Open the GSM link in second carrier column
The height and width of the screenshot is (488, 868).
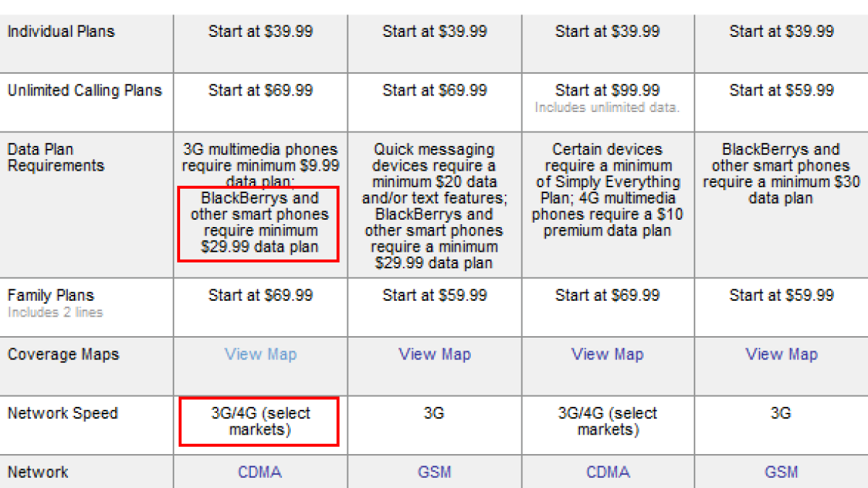pos(435,472)
